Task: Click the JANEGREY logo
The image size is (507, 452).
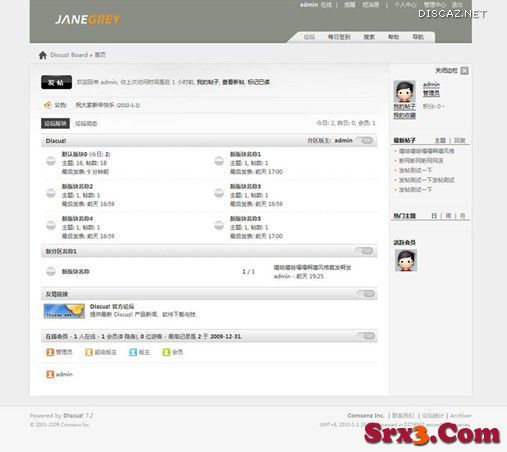Action: click(x=88, y=20)
